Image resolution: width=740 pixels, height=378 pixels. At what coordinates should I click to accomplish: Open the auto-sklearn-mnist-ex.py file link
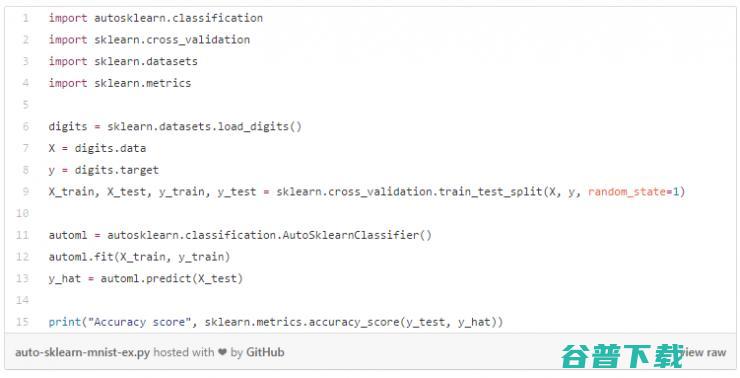pyautogui.click(x=82, y=353)
